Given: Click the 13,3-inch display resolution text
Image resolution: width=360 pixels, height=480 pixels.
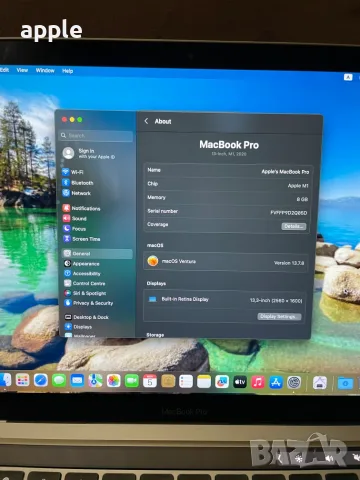Looking at the screenshot, I should coord(276,301).
